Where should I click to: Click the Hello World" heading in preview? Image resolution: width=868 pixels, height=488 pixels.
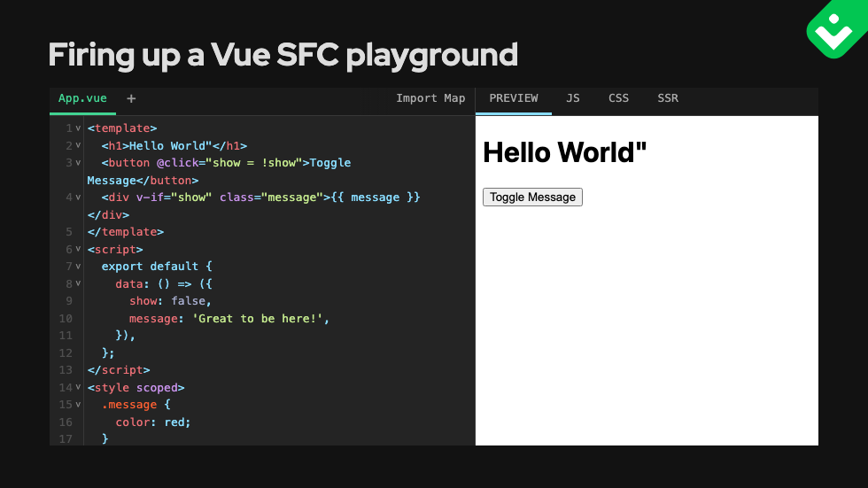565,152
